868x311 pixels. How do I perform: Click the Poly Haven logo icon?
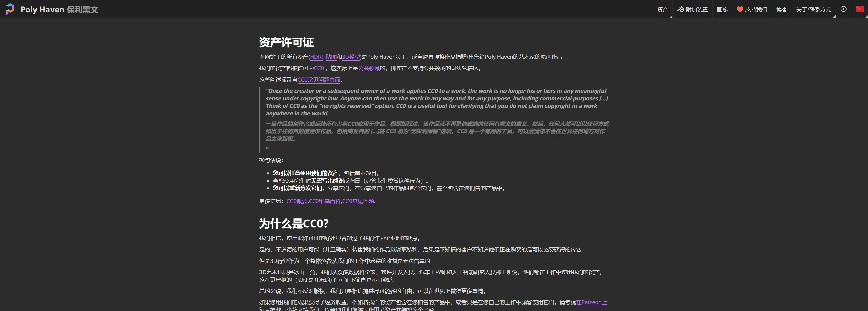tap(10, 9)
